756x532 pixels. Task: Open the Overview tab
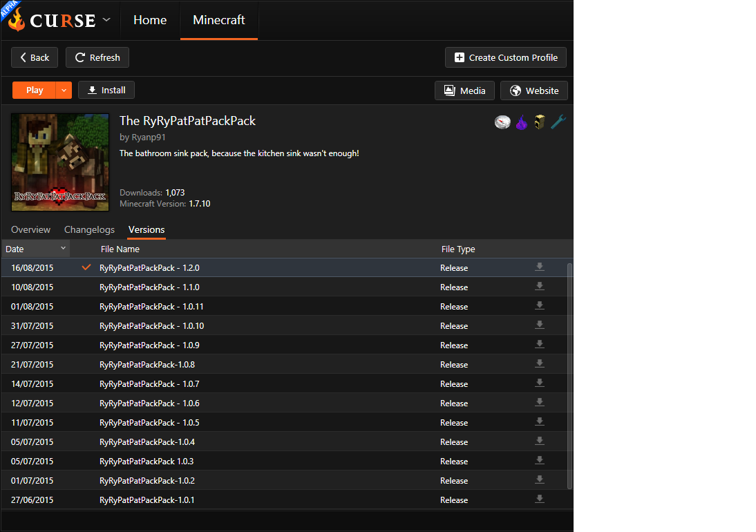(30, 230)
